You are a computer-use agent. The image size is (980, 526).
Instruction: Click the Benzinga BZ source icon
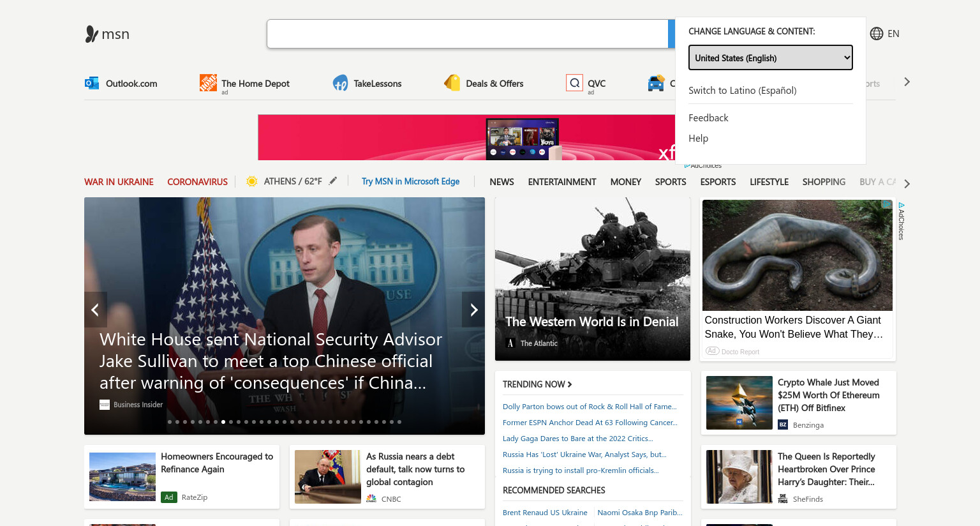pyautogui.click(x=783, y=425)
